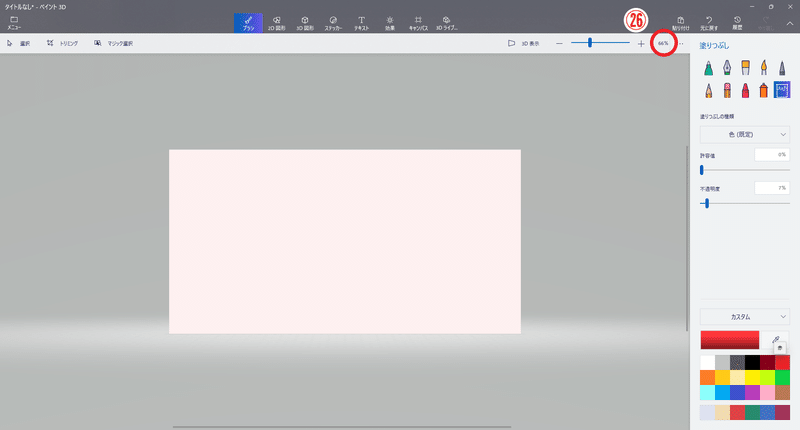Select the Fill bucket tool
800x430 pixels.
pos(782,90)
